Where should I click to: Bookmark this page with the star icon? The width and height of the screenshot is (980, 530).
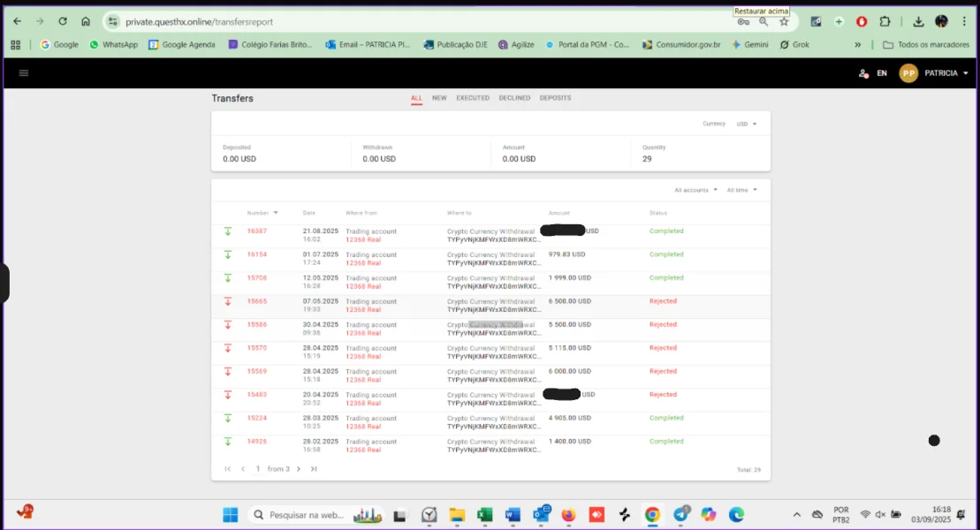[x=784, y=21]
